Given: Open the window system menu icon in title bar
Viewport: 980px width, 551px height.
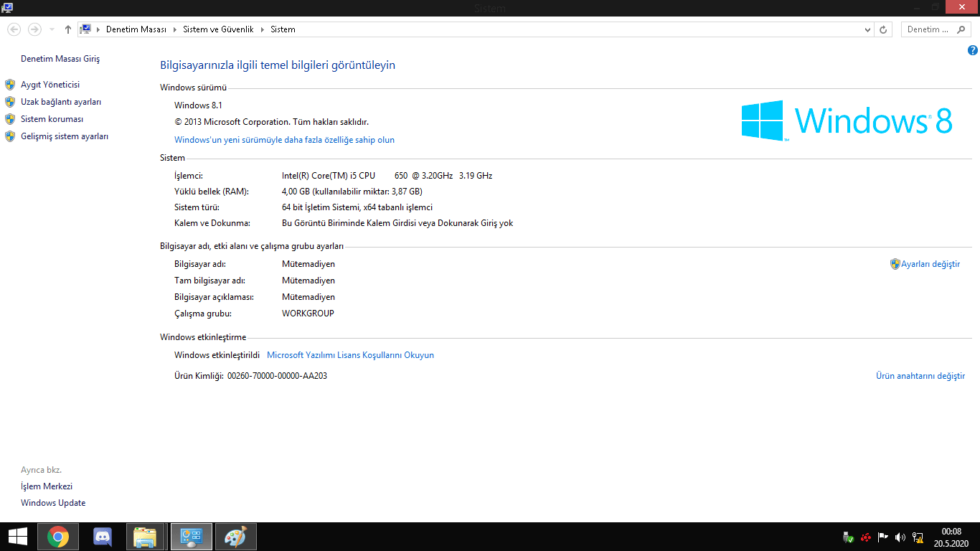Looking at the screenshot, I should point(8,7).
